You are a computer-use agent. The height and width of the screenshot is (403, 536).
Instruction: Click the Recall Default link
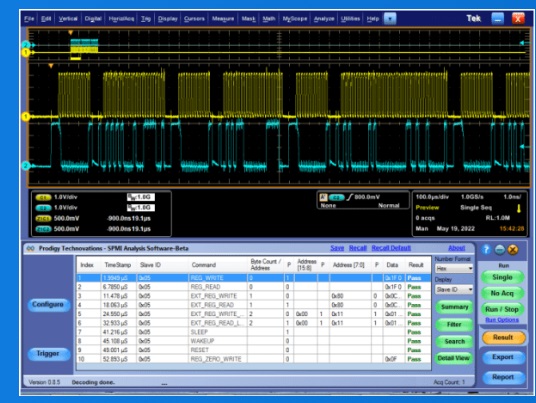click(x=391, y=248)
